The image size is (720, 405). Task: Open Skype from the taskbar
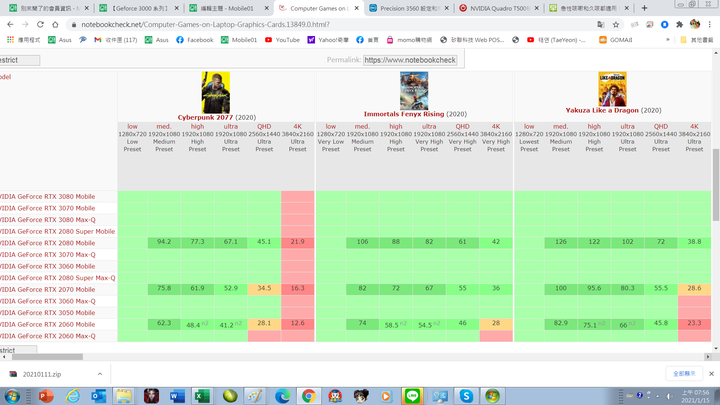point(466,396)
